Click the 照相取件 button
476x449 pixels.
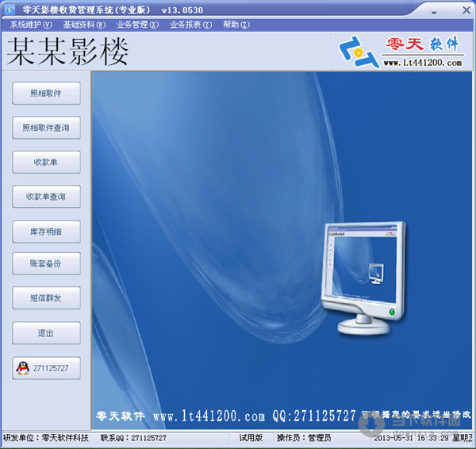tap(46, 94)
